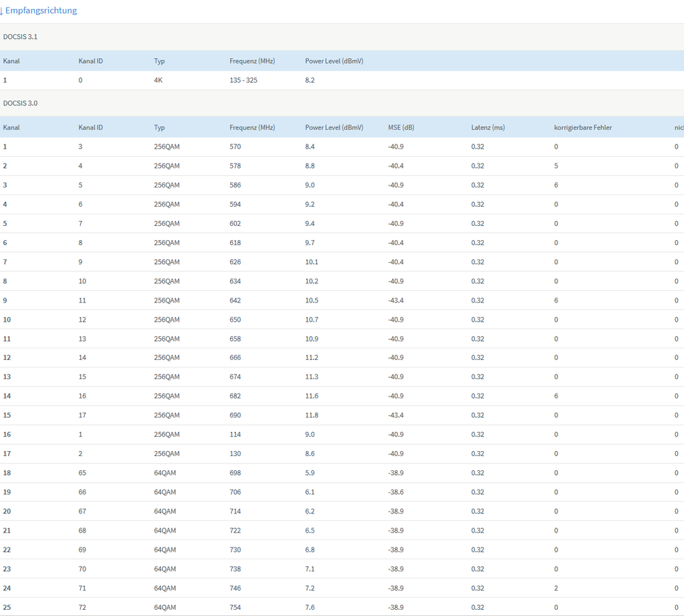Click Frequenz (MHz) header in DOCSIS 3.0 table
The height and width of the screenshot is (616, 684).
(x=252, y=127)
